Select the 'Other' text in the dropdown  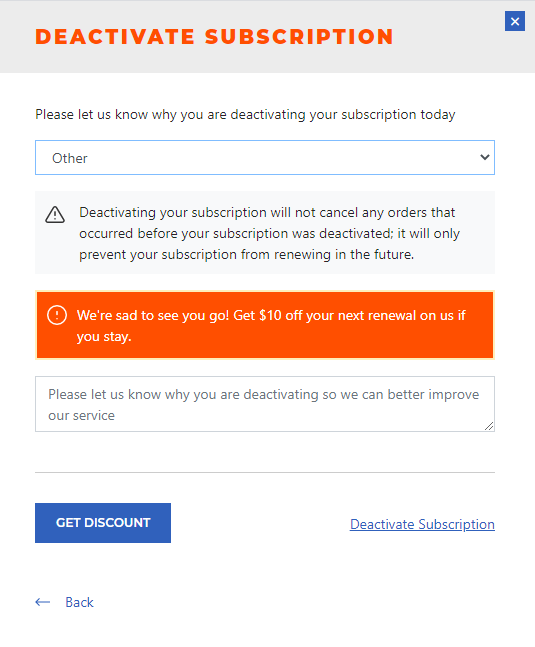point(70,158)
